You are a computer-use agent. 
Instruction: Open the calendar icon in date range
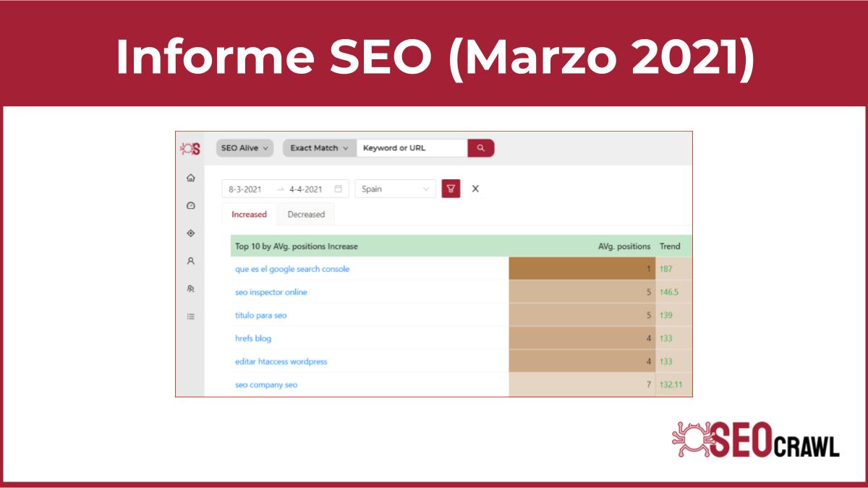coord(338,189)
